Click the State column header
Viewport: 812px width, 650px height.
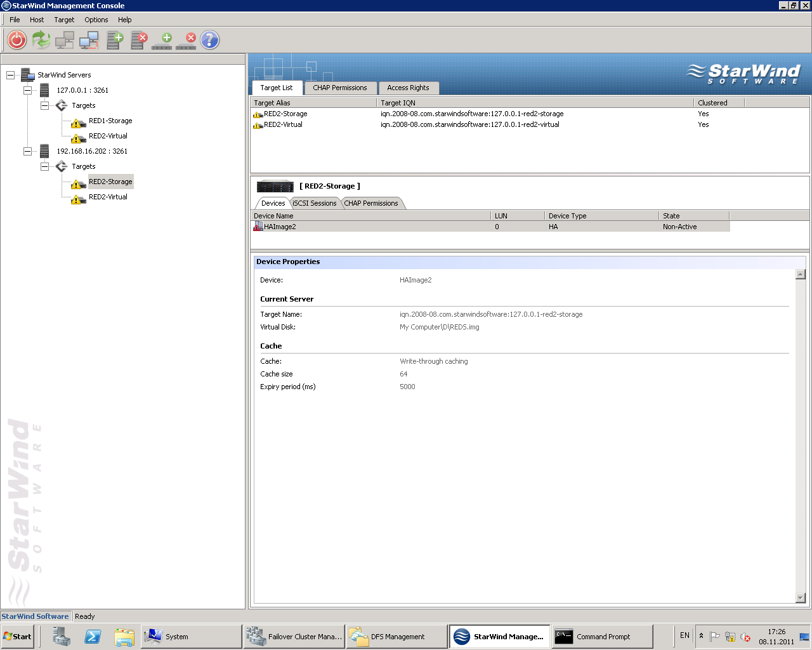click(x=694, y=216)
